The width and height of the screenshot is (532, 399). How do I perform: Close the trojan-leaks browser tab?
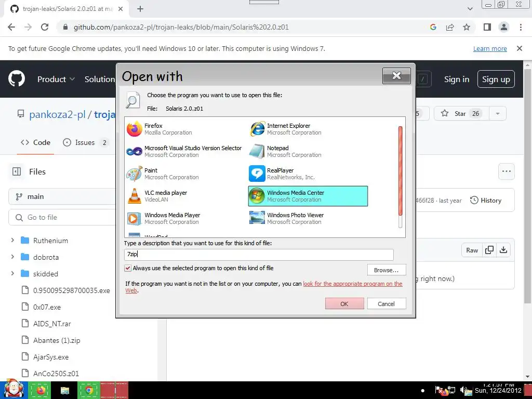[121, 9]
